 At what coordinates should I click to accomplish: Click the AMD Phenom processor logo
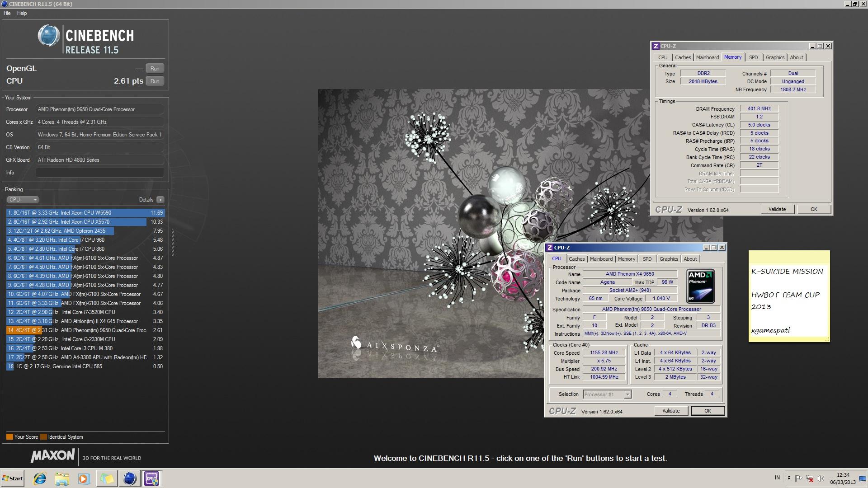point(701,286)
